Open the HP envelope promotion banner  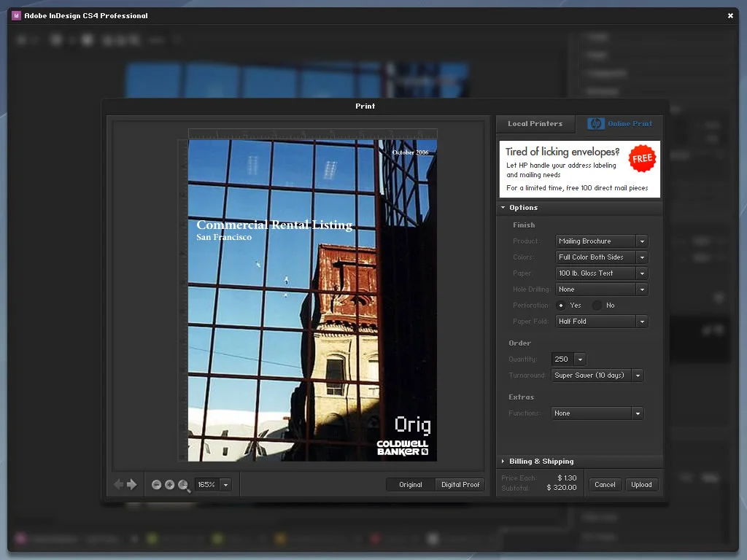click(580, 169)
